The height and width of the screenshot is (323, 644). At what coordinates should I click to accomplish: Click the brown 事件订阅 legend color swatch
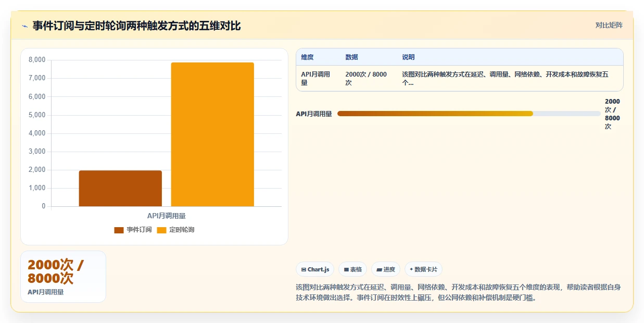[119, 230]
